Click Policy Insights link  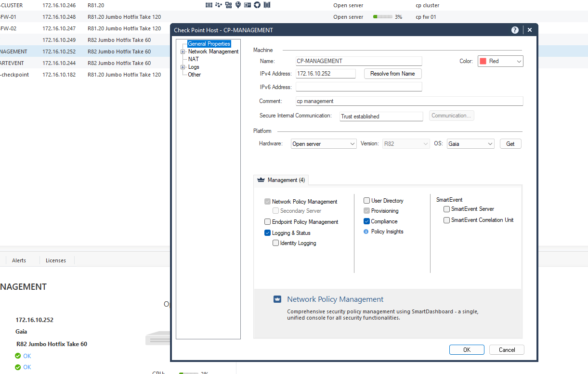pyautogui.click(x=387, y=232)
